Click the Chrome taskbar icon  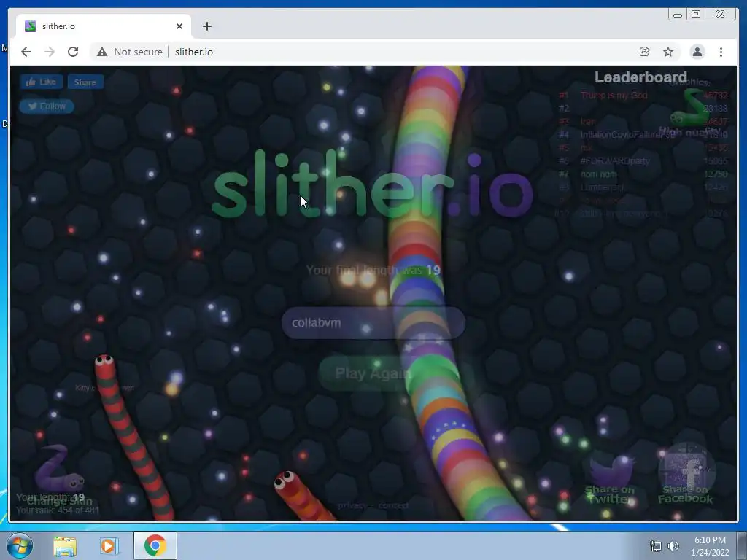155,545
